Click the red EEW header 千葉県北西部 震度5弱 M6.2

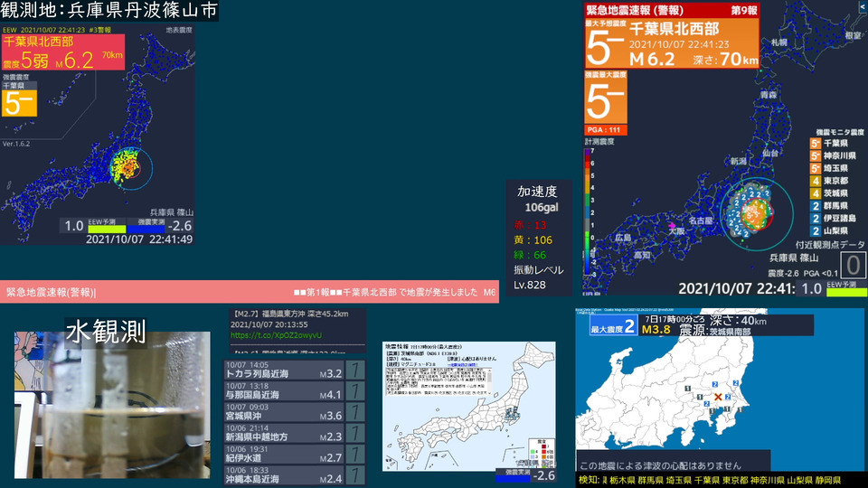tap(63, 52)
